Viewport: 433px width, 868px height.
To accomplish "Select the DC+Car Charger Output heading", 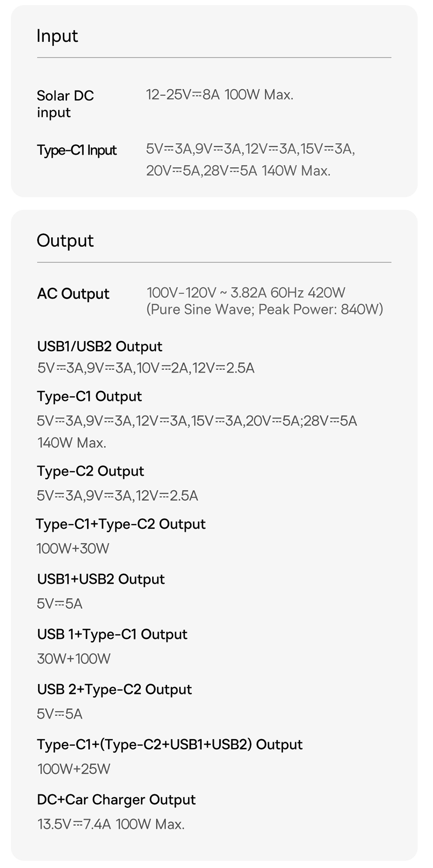I will 116,800.
